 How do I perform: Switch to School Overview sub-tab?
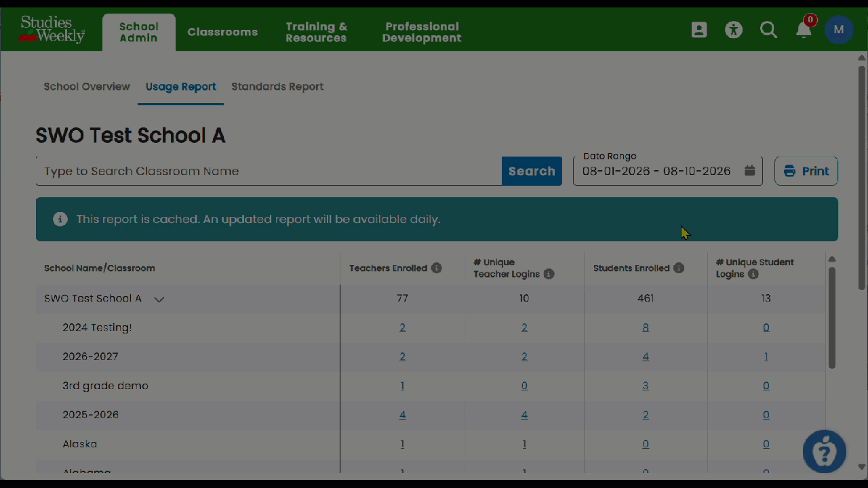click(x=87, y=87)
